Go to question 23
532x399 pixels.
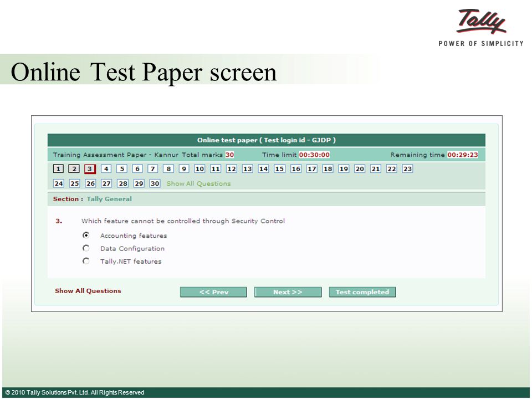tap(407, 168)
